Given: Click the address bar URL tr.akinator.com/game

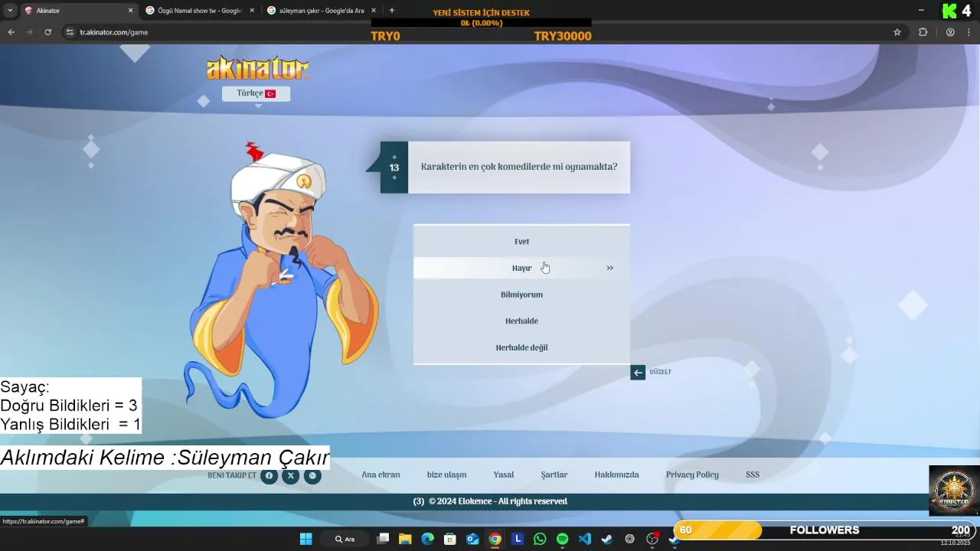Looking at the screenshot, I should click(114, 32).
